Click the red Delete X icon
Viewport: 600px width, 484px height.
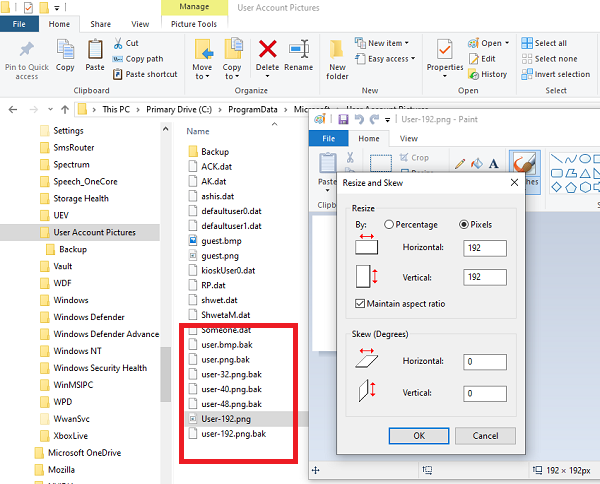click(x=267, y=49)
